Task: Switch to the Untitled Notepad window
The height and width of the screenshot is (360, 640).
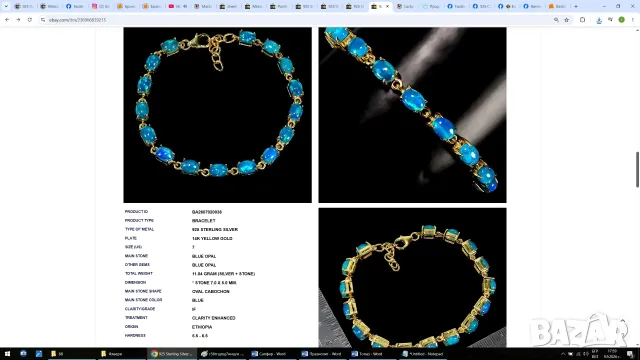Action: [x=422, y=354]
